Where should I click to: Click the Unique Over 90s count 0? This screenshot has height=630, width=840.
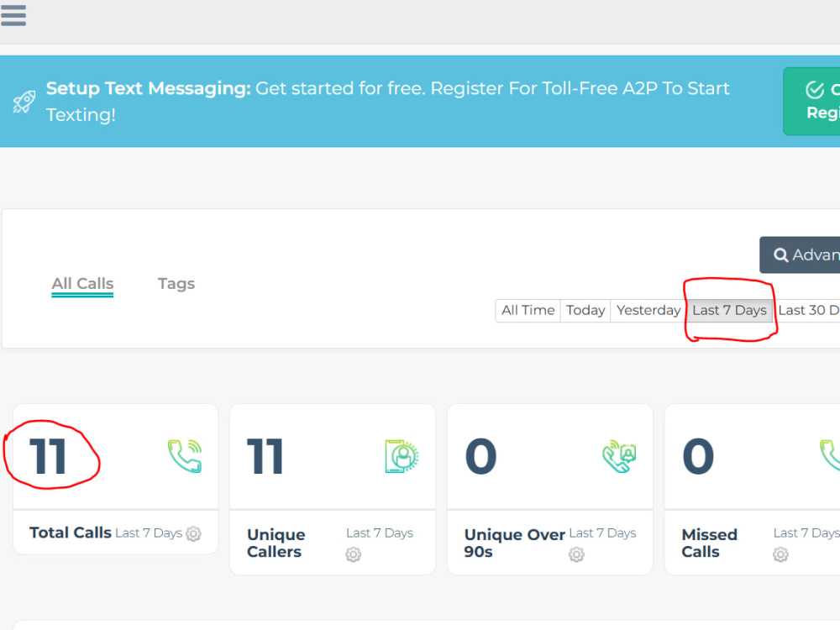[480, 456]
